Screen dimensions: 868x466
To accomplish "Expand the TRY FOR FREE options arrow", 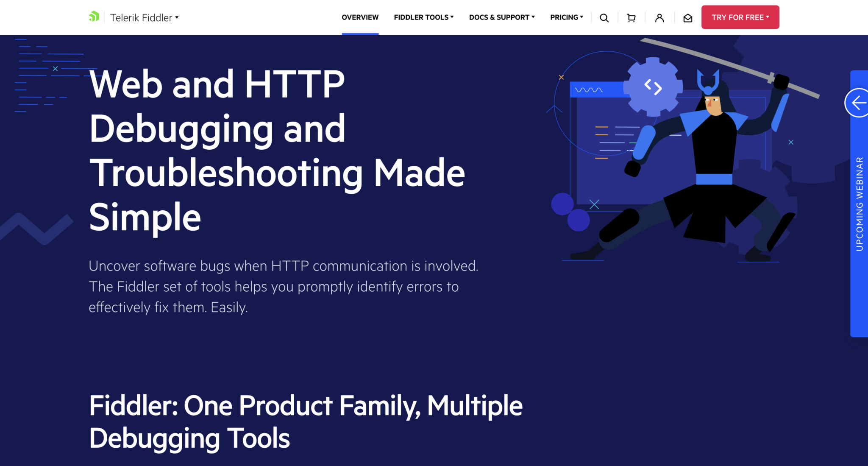I will point(768,17).
